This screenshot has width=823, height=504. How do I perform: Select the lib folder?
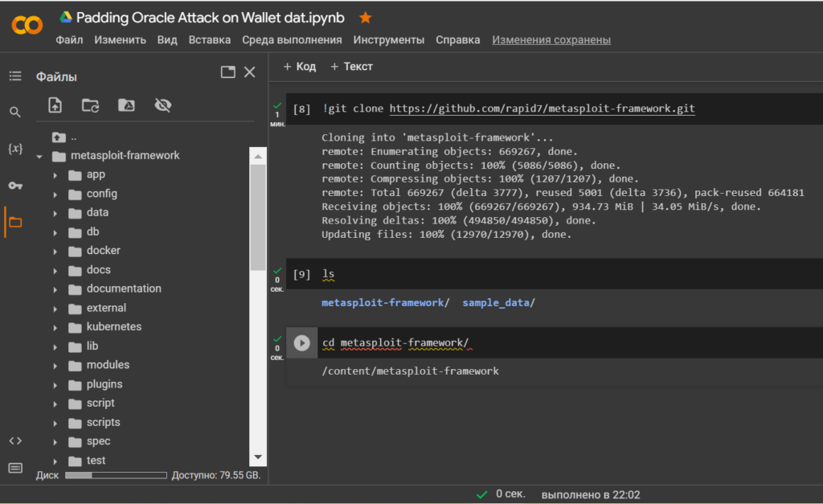92,346
